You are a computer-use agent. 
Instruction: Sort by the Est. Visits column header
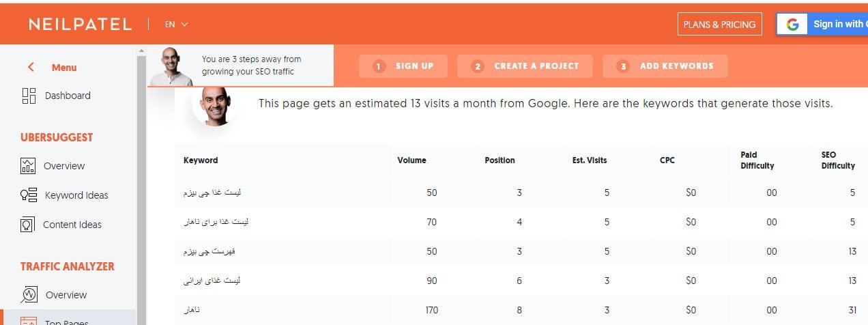pyautogui.click(x=590, y=160)
